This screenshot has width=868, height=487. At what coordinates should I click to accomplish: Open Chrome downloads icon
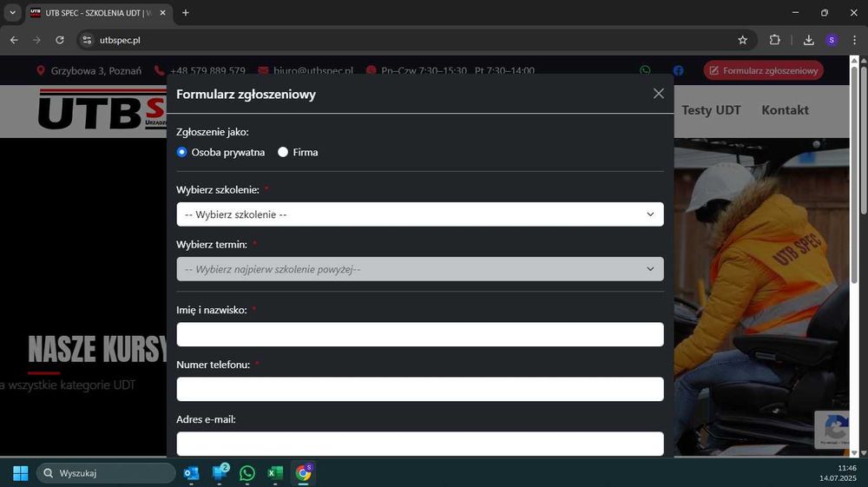[x=809, y=40]
